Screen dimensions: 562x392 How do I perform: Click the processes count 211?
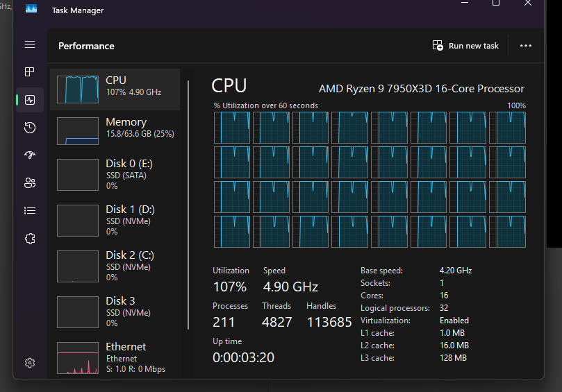224,322
